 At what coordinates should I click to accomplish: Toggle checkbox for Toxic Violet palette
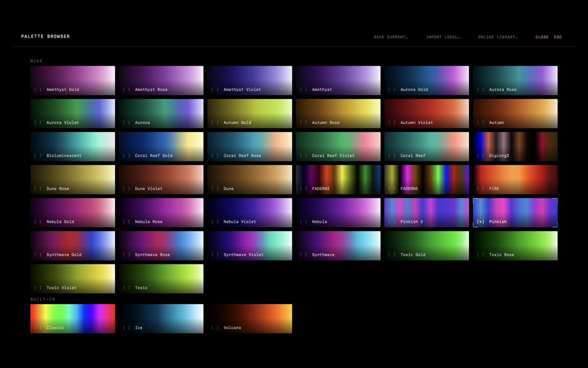pos(38,288)
